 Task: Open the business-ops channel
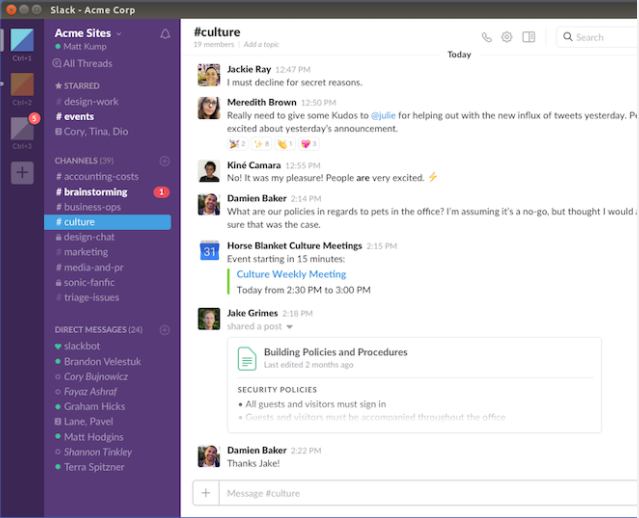(88, 207)
